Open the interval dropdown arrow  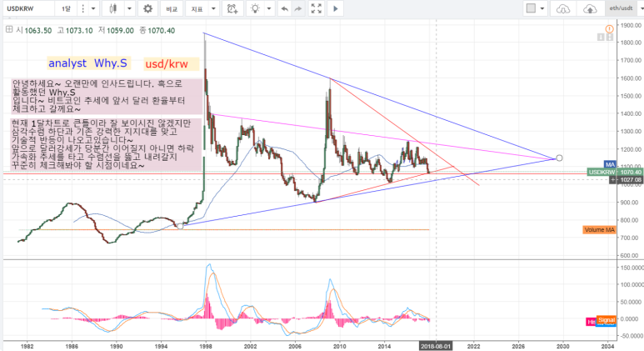coord(93,8)
